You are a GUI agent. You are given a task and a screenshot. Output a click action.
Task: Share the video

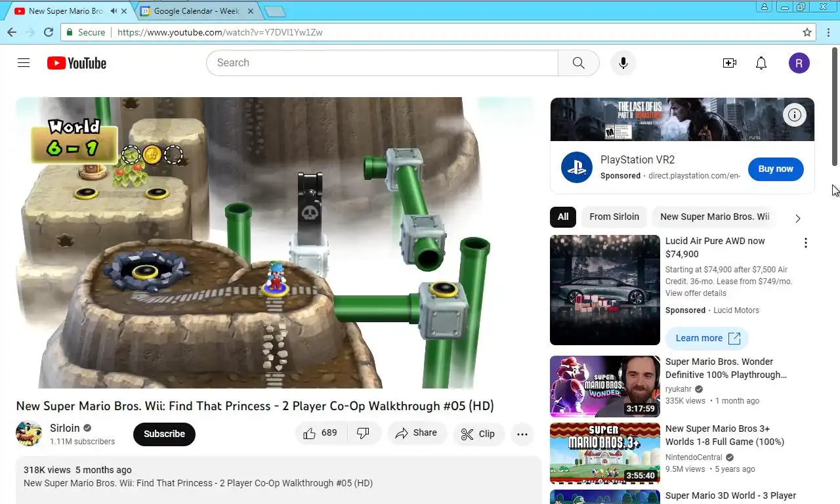417,433
